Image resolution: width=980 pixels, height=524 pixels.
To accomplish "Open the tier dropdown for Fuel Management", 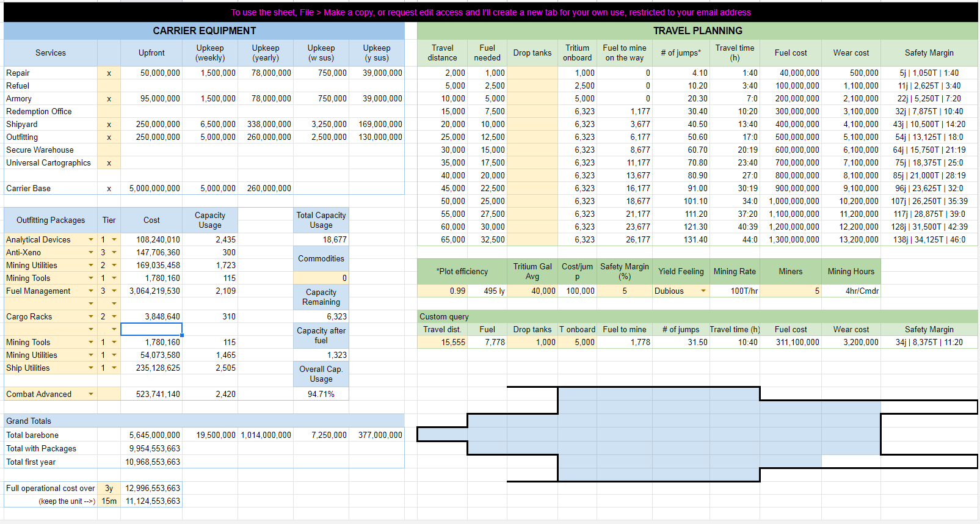I will coord(114,291).
